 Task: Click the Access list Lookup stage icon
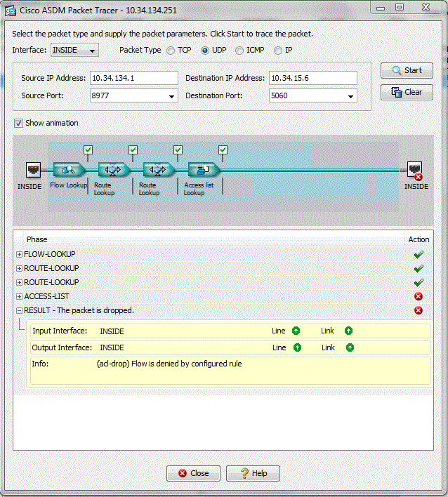[204, 170]
